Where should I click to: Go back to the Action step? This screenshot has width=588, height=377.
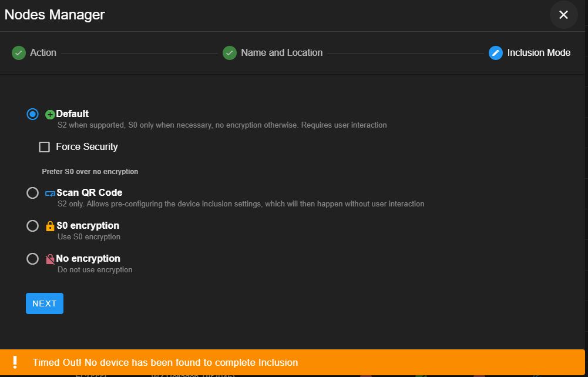[x=43, y=52]
